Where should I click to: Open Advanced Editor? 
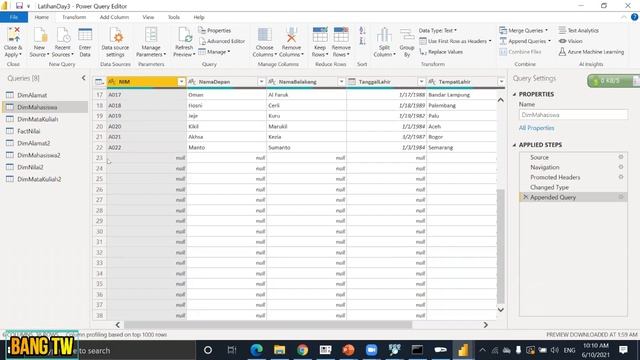[222, 41]
